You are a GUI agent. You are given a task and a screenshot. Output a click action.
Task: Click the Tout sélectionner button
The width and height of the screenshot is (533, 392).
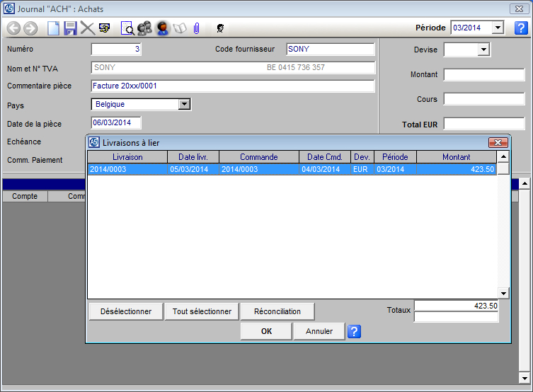(x=202, y=311)
